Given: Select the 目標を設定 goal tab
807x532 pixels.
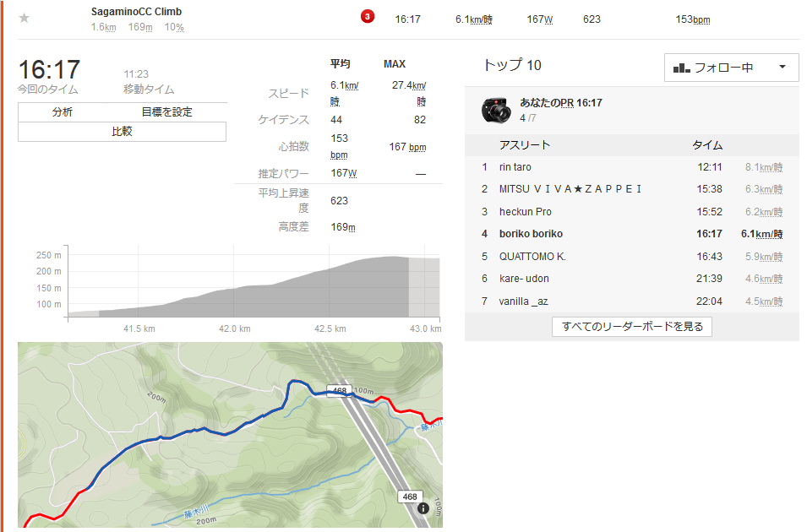Looking at the screenshot, I should click(x=166, y=112).
